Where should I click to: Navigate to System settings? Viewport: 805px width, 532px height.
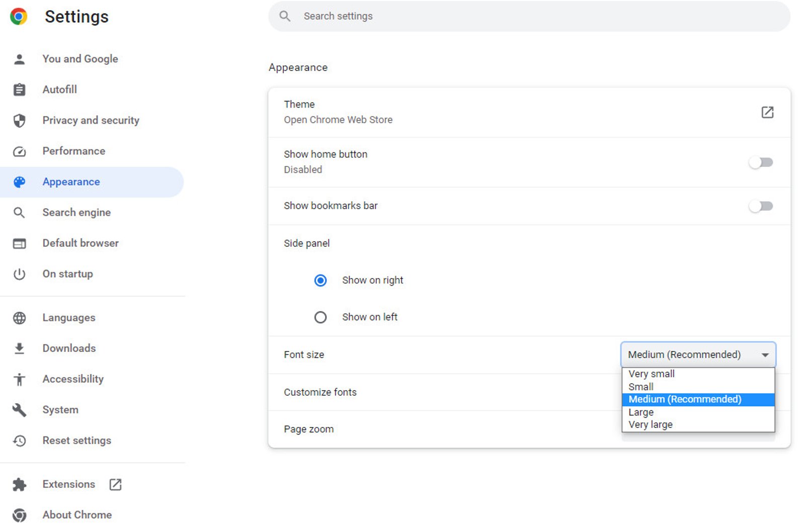coord(92,410)
